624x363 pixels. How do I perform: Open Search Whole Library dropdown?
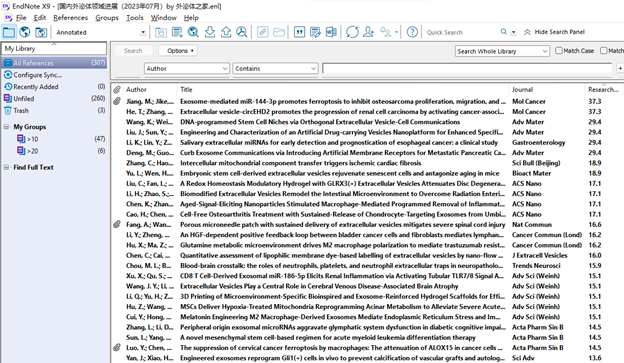[x=502, y=51]
